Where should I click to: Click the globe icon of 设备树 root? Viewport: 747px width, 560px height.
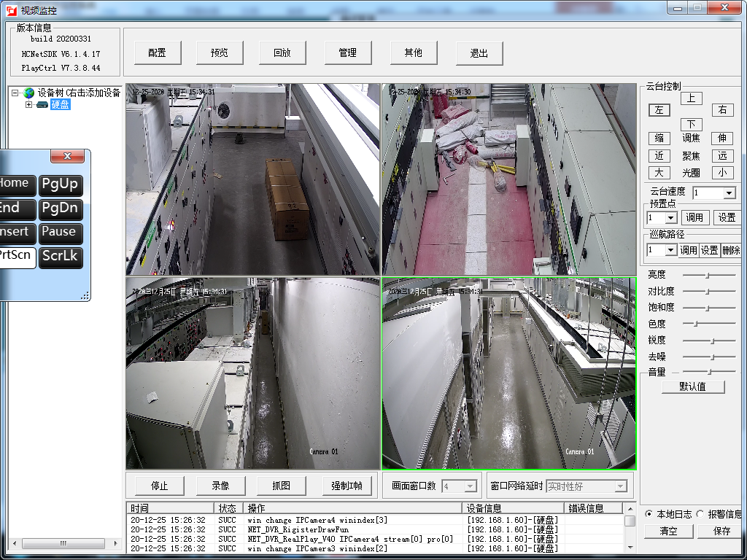click(x=29, y=93)
